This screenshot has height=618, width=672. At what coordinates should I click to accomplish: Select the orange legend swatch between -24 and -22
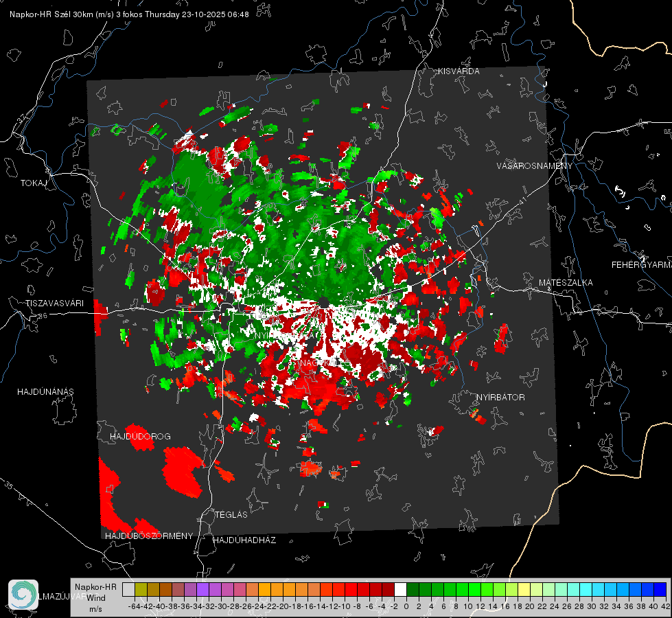264,590
